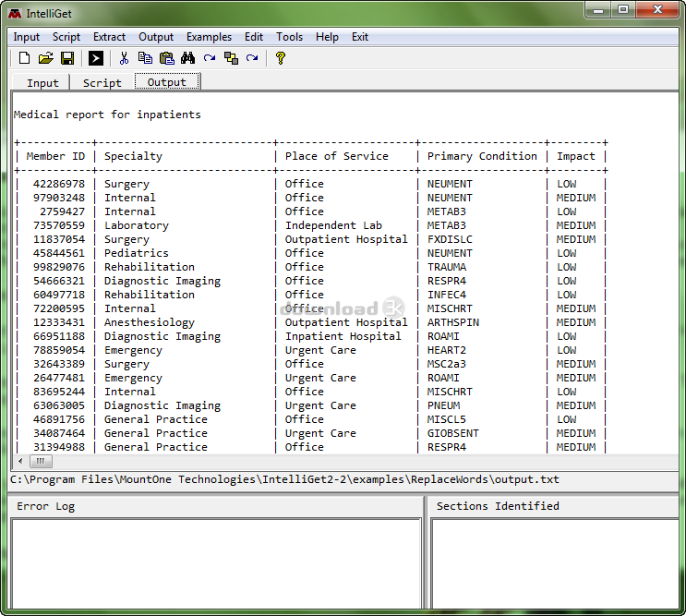This screenshot has width=686, height=616.
Task: Click the Find binoculars icon
Action: (187, 58)
